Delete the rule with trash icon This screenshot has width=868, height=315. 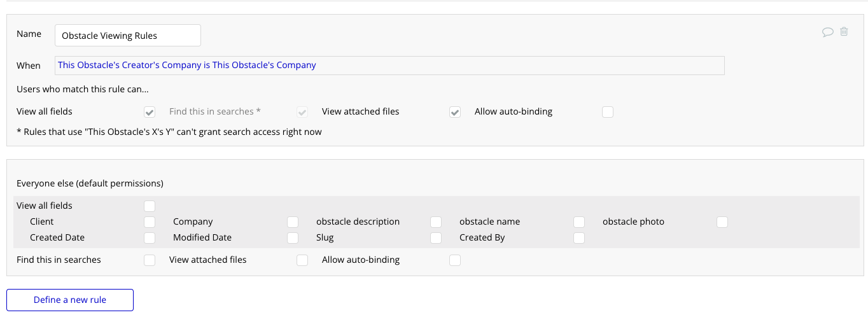pos(844,32)
